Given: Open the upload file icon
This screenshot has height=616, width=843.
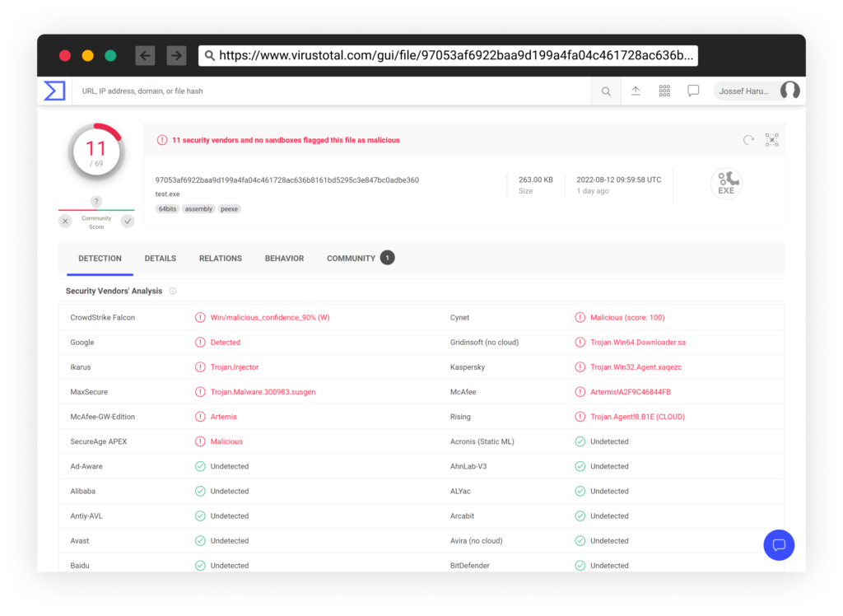Looking at the screenshot, I should click(x=636, y=91).
